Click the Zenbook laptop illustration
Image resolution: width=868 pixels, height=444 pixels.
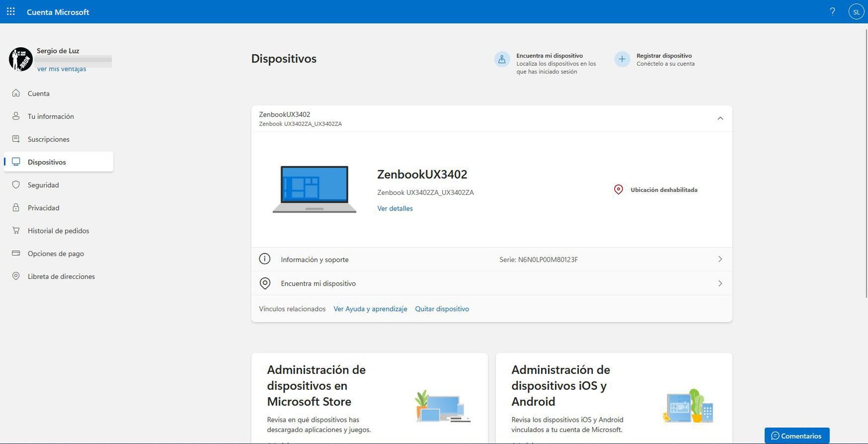click(x=314, y=189)
